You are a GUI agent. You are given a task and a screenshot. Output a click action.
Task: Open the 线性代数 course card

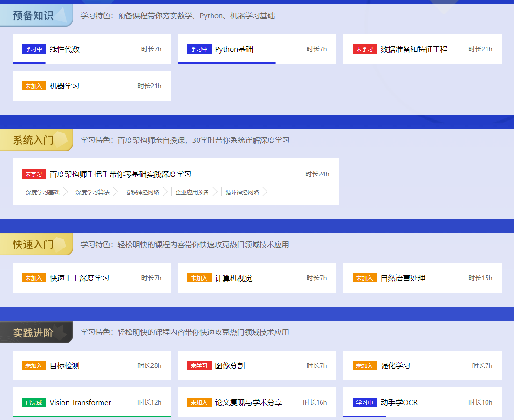tap(92, 49)
